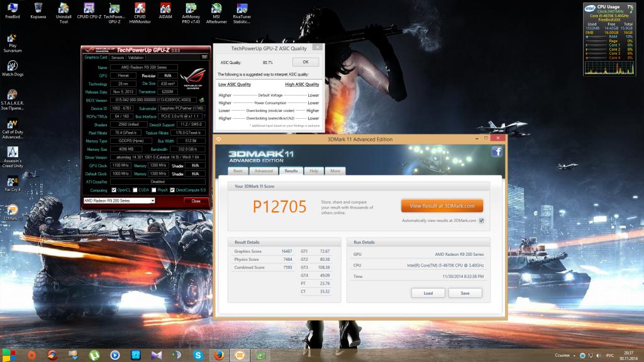Switch to the Basic tab in 3DMark 11
644x362 pixels.
tap(238, 170)
